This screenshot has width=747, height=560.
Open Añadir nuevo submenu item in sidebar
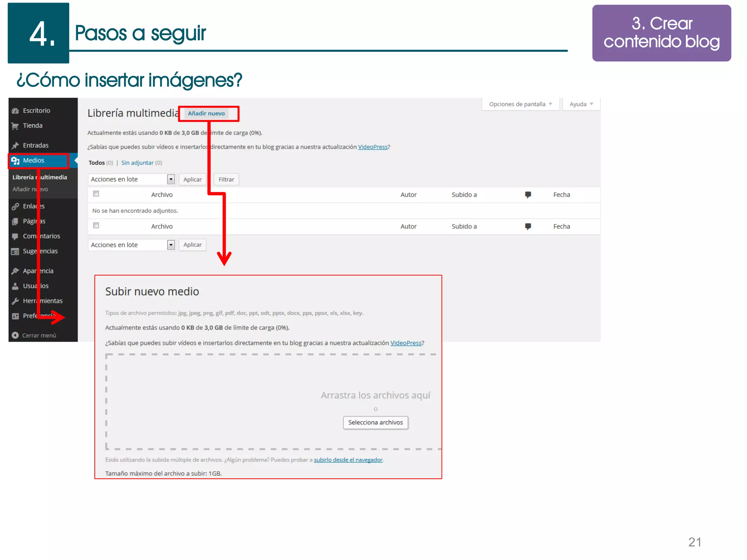[30, 189]
